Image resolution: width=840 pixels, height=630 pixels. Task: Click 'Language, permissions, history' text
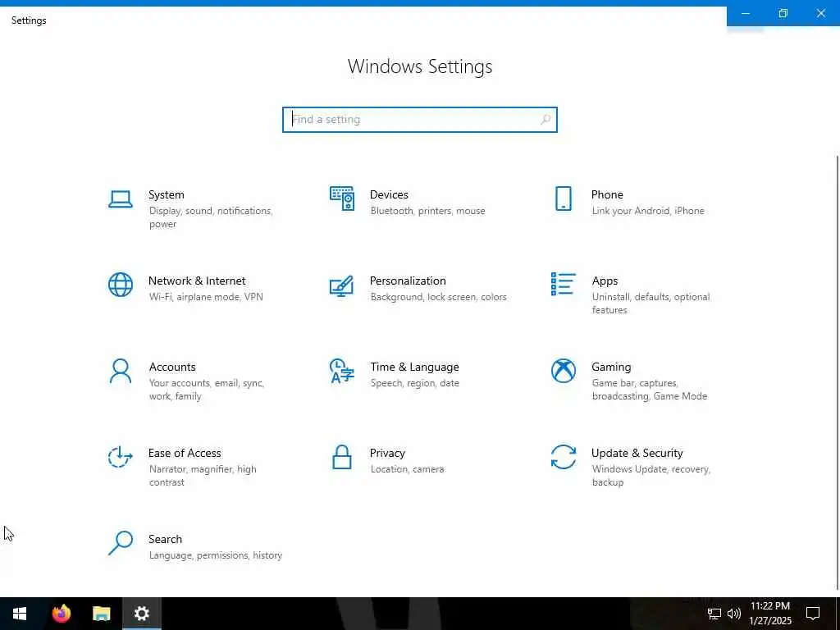pyautogui.click(x=216, y=555)
